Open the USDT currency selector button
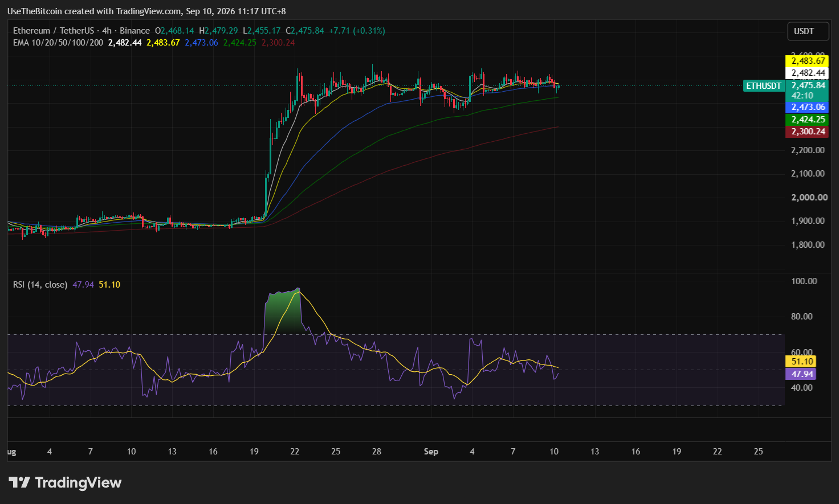Image resolution: width=839 pixels, height=504 pixels. 808,31
